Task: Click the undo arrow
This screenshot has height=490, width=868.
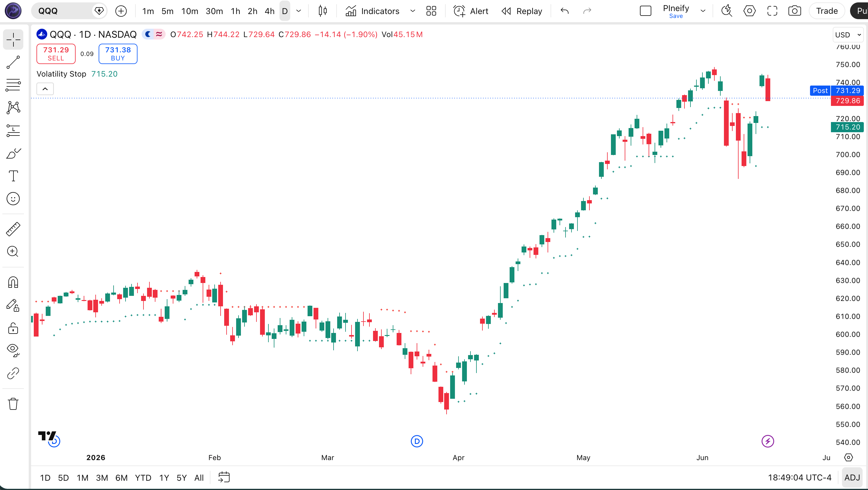Action: (x=565, y=11)
